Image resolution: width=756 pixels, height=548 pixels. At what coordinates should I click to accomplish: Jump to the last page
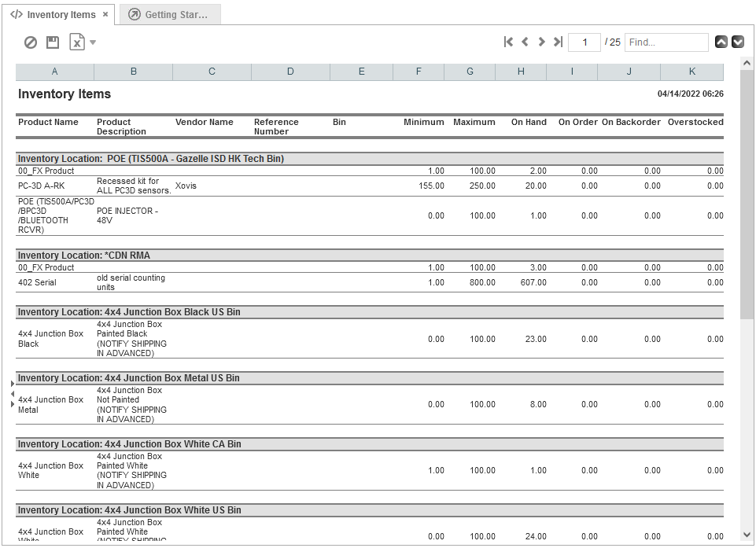click(x=558, y=42)
